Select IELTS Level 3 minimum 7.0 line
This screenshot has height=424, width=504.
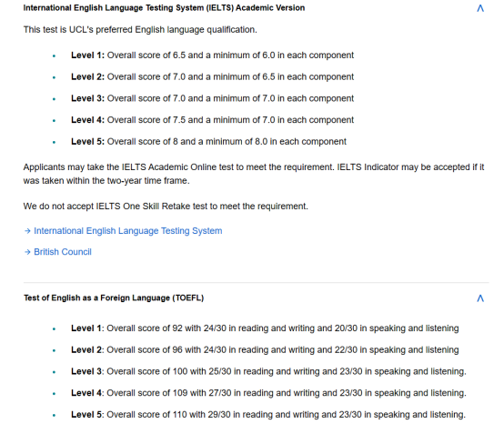[x=213, y=98]
